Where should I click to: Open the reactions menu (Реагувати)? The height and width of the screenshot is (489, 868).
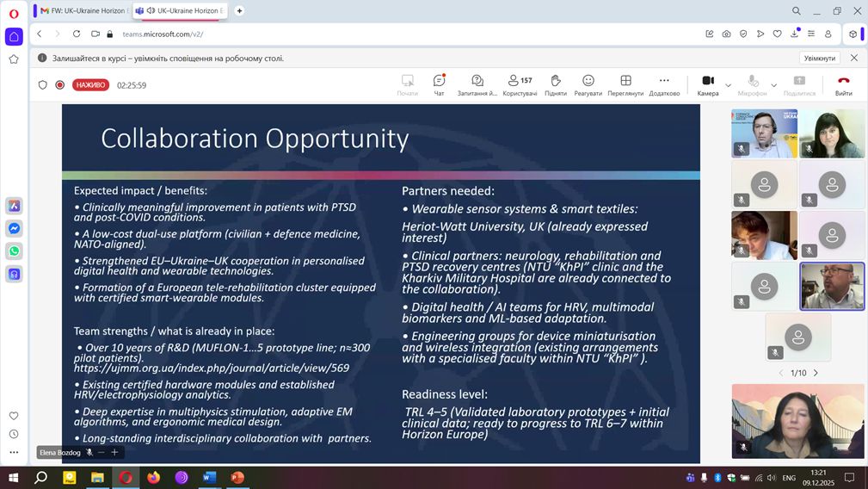pyautogui.click(x=588, y=84)
